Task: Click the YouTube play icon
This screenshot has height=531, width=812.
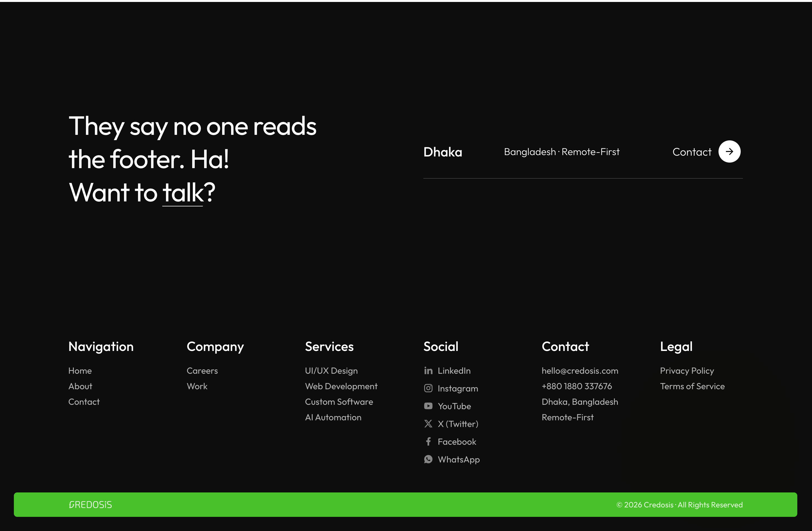Action: [428, 406]
